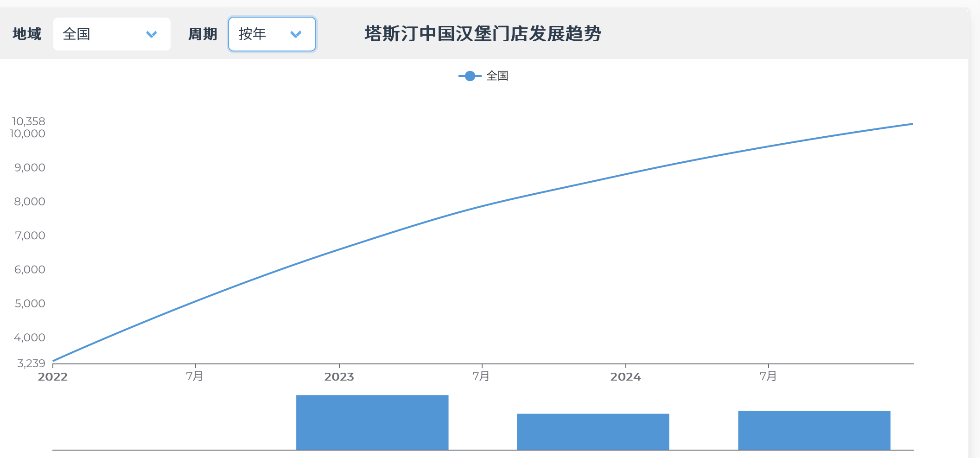This screenshot has width=980, height=458.
Task: Click the 8,000 y-axis gridline label
Action: (x=30, y=202)
